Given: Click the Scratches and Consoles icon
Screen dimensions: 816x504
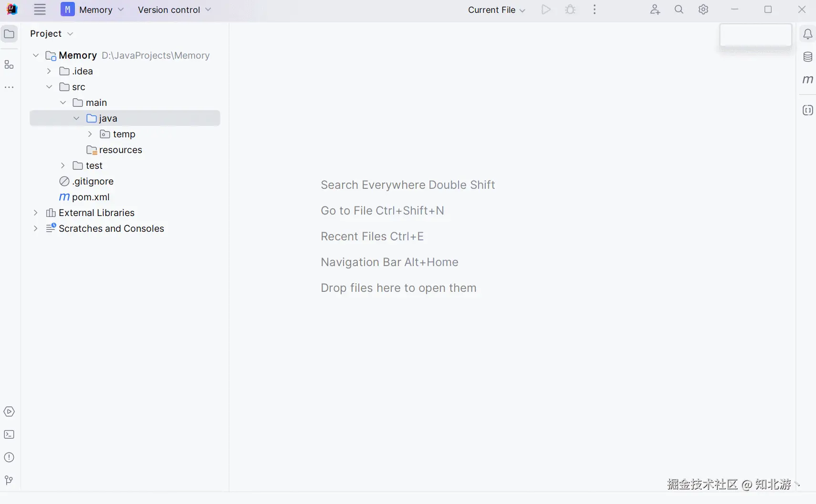Looking at the screenshot, I should click(51, 228).
